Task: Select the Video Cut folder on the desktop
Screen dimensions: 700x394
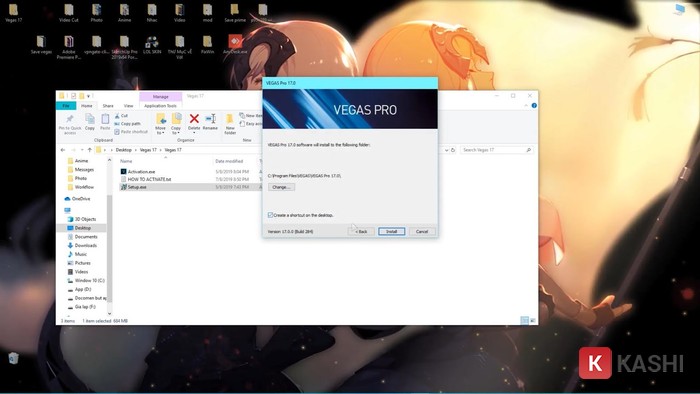Action: point(68,13)
